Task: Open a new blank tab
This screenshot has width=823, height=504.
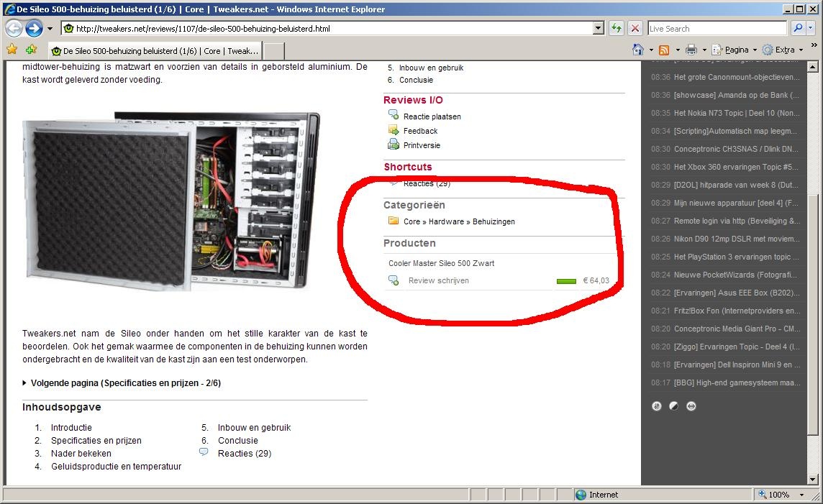Action: pos(273,51)
